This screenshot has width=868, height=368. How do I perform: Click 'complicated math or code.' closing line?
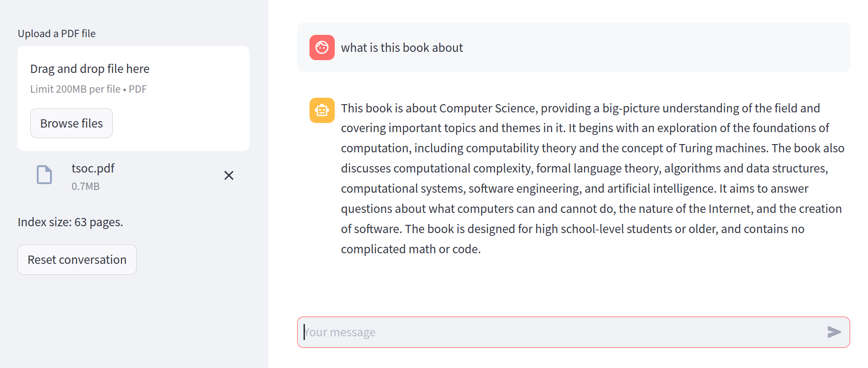411,249
